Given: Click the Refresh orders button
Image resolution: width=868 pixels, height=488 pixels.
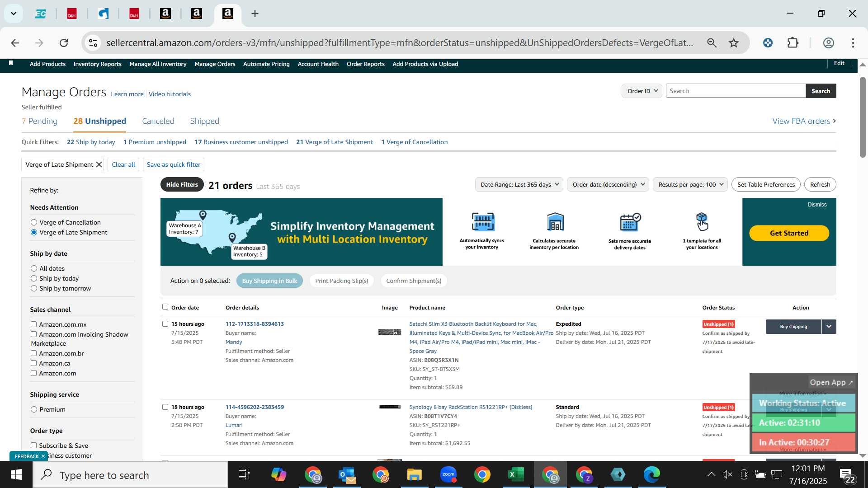Looking at the screenshot, I should click(x=820, y=184).
